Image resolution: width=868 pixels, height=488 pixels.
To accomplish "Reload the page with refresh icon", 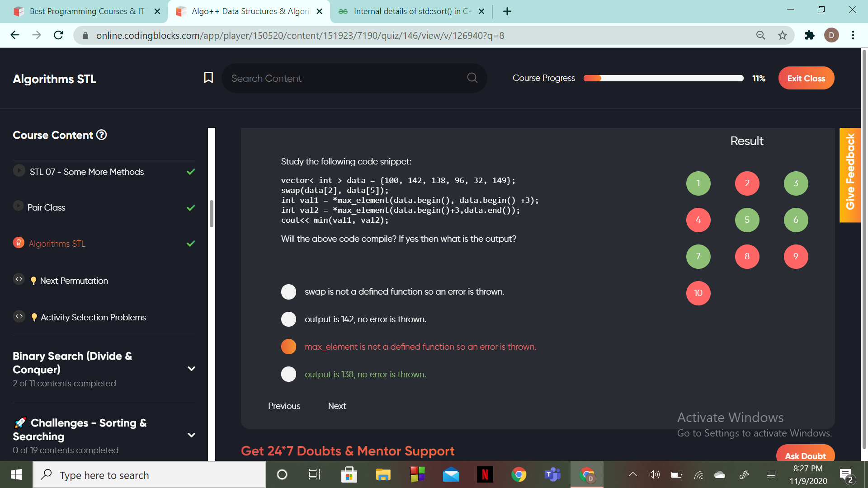I will click(x=58, y=35).
